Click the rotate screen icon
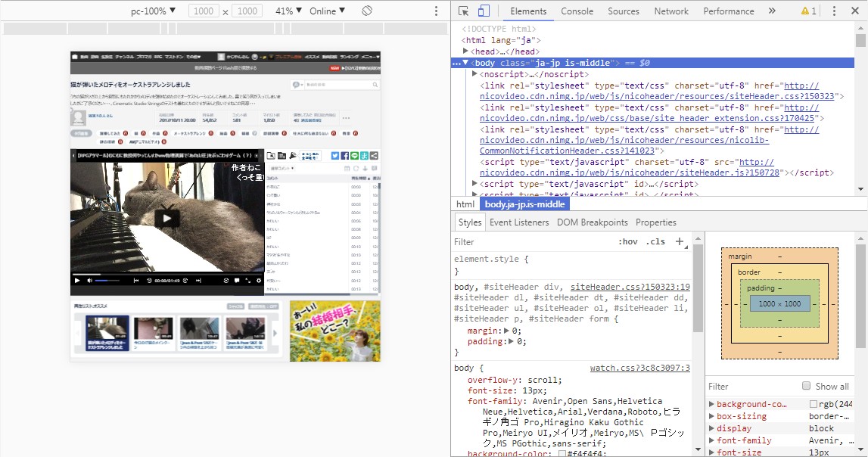Viewport: 868px width, 457px height. [x=366, y=11]
